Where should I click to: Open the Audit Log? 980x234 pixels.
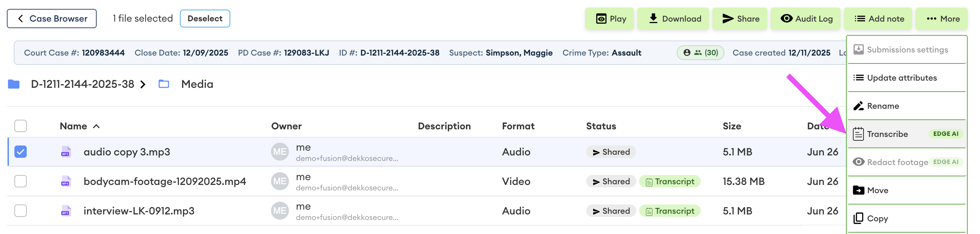point(806,19)
